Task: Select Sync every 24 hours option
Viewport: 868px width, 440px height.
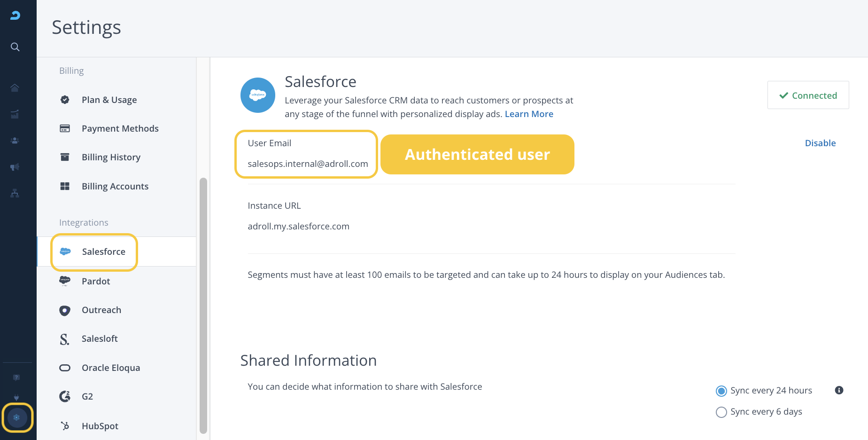Action: click(721, 391)
